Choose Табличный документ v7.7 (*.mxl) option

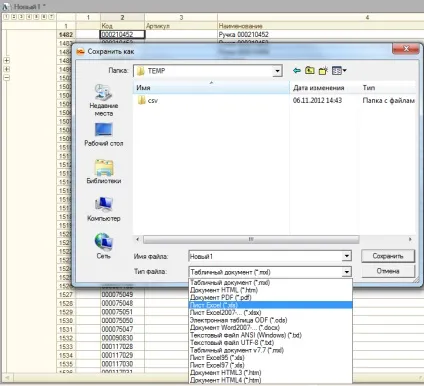tap(270, 350)
